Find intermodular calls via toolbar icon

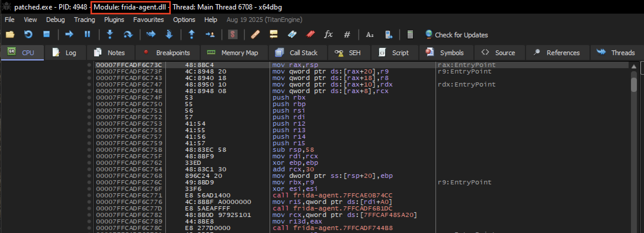pos(389,35)
